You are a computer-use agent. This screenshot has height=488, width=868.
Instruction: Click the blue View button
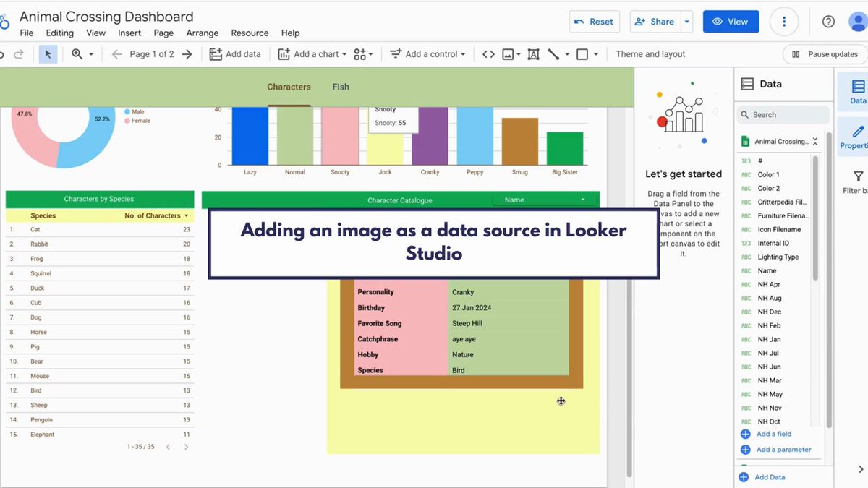(731, 22)
